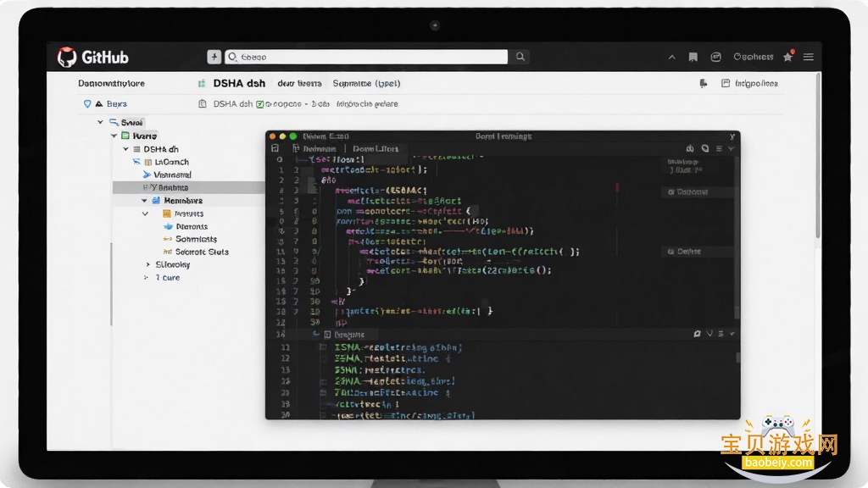Collapse the Svroi tree node
Screen dimensions: 868x488
pos(100,122)
